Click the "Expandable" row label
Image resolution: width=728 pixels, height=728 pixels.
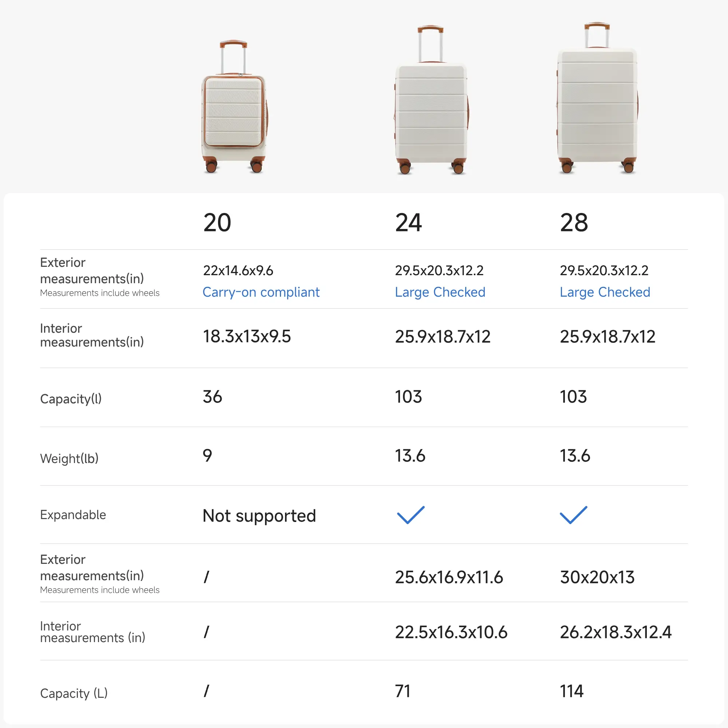tap(73, 515)
